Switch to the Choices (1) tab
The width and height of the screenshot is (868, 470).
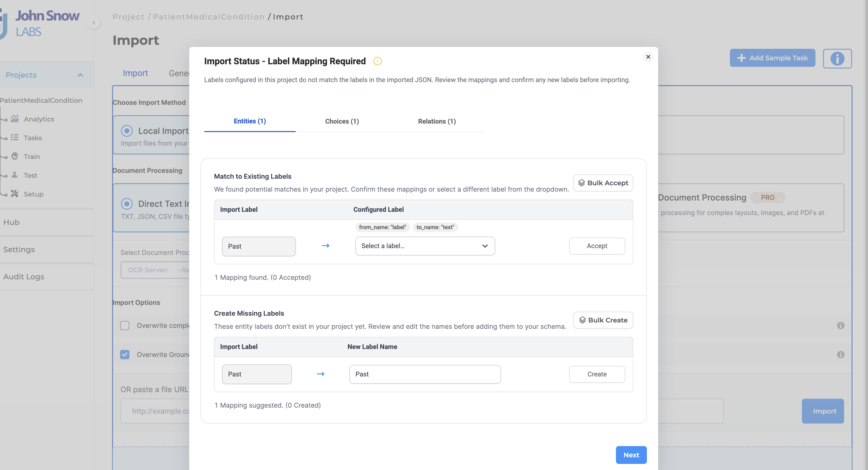click(x=342, y=121)
